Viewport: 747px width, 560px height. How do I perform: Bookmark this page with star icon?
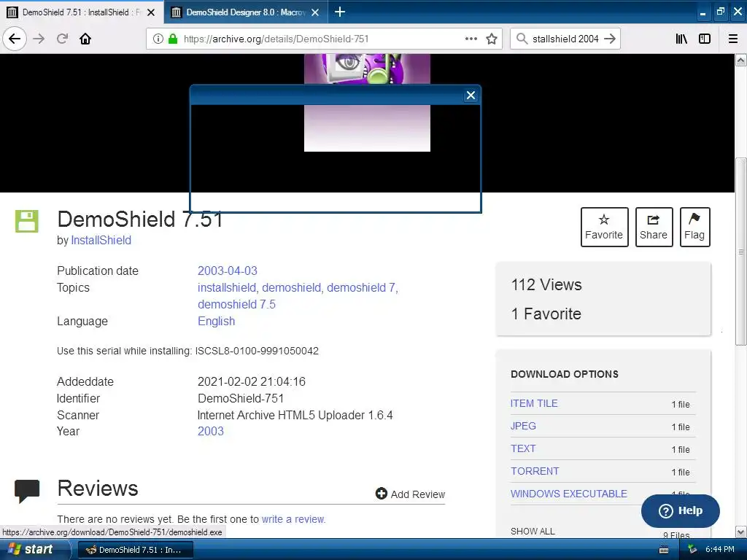(x=492, y=39)
